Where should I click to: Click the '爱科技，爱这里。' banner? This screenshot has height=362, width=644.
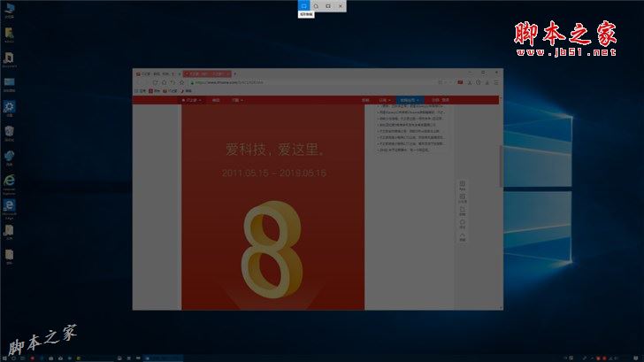pyautogui.click(x=276, y=150)
